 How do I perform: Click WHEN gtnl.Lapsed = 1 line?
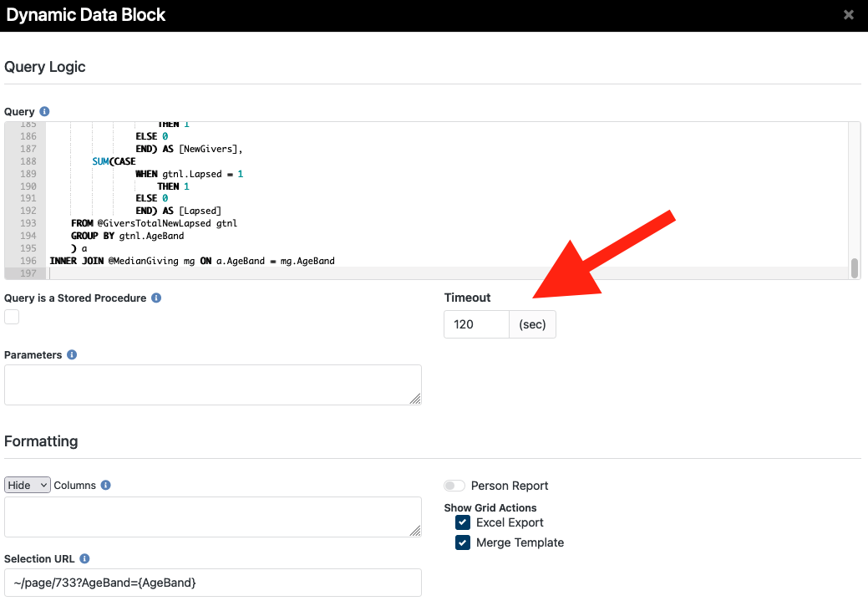pyautogui.click(x=190, y=174)
